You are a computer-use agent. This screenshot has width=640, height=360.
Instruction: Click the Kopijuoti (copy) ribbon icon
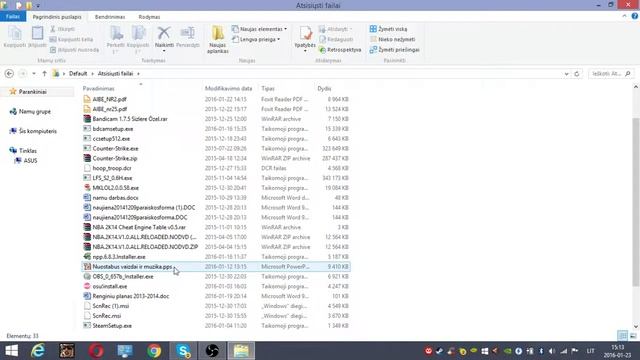point(15,33)
